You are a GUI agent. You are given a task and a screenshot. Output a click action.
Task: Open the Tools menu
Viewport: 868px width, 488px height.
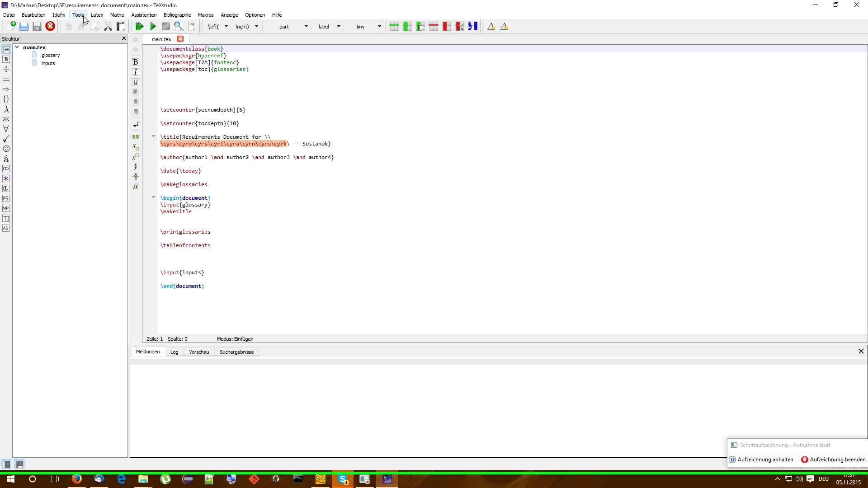pos(78,15)
